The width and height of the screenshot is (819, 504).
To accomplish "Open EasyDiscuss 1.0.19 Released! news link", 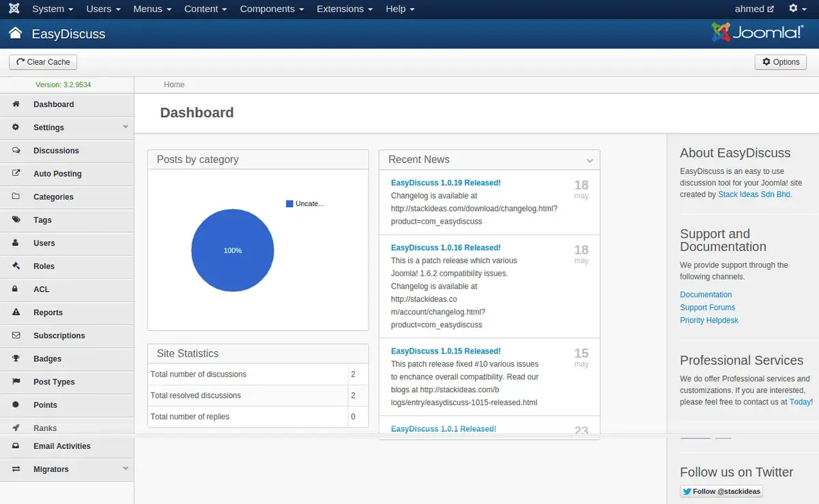I will click(446, 183).
